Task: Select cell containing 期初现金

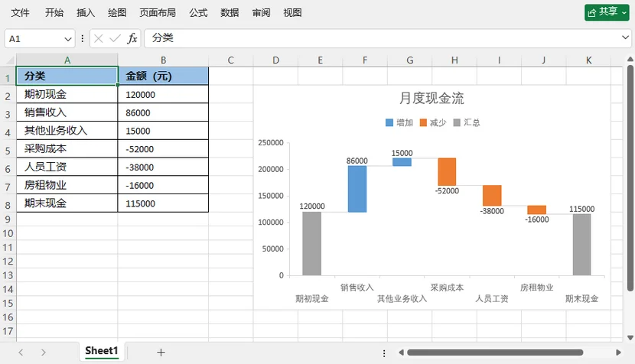Action: coord(67,94)
